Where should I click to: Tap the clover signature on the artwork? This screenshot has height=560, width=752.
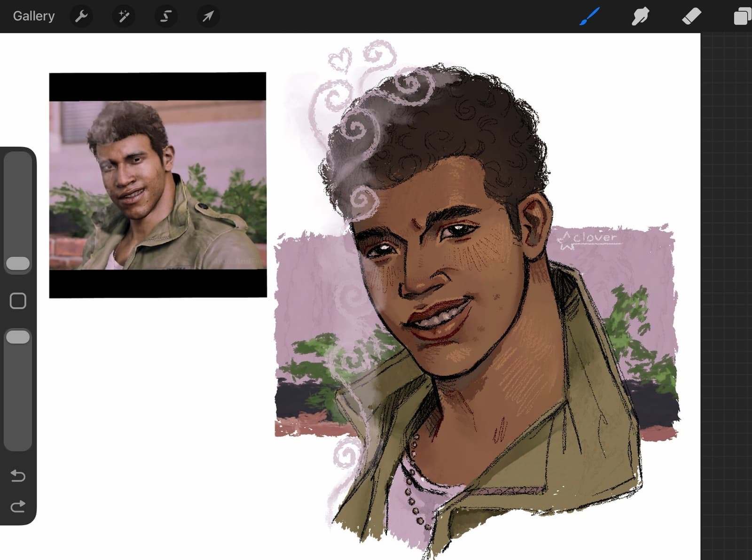587,239
